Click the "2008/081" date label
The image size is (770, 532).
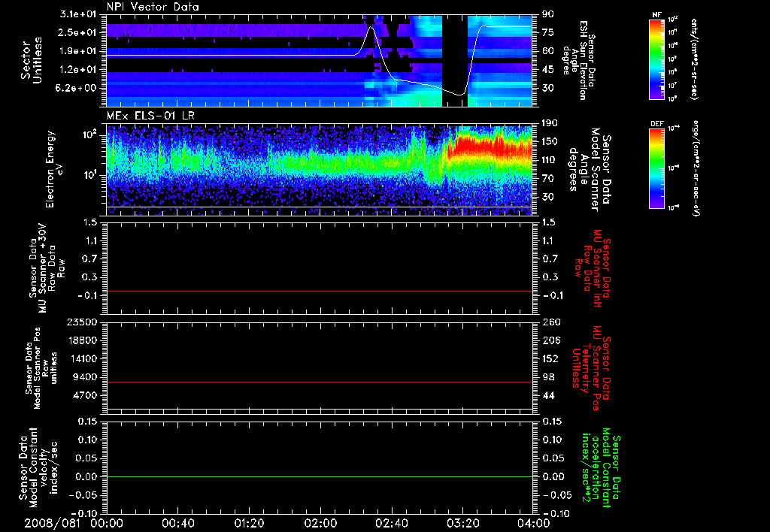(52, 523)
